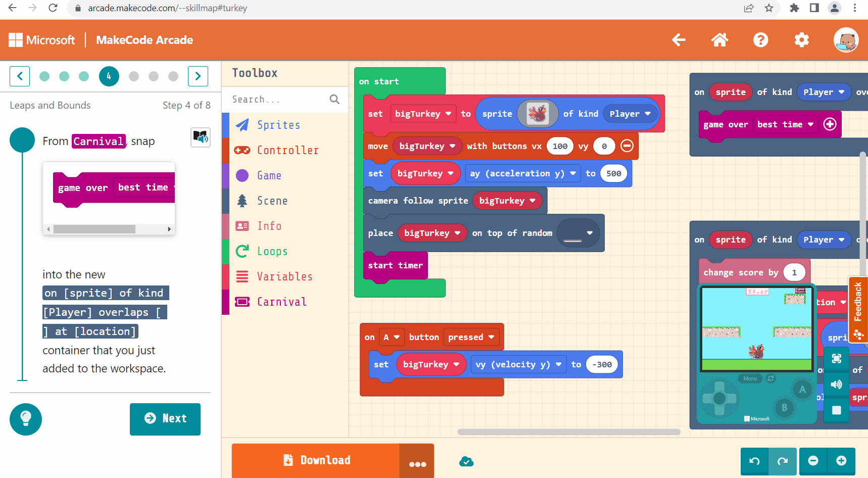The width and height of the screenshot is (868, 478).
Task: Play audio narration of the instructions
Action: click(200, 137)
